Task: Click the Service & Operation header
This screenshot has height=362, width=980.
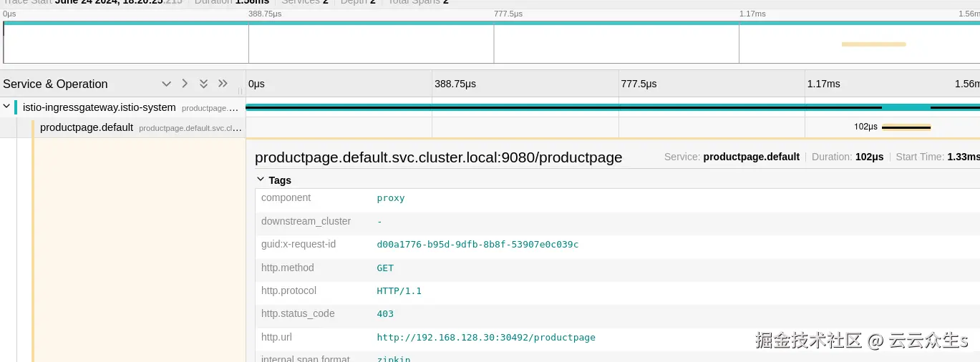Action: pyautogui.click(x=55, y=84)
